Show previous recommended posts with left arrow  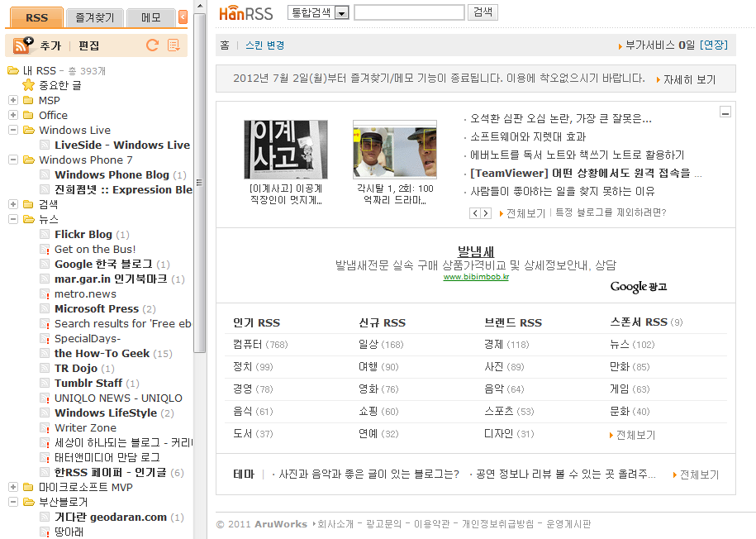click(x=475, y=213)
